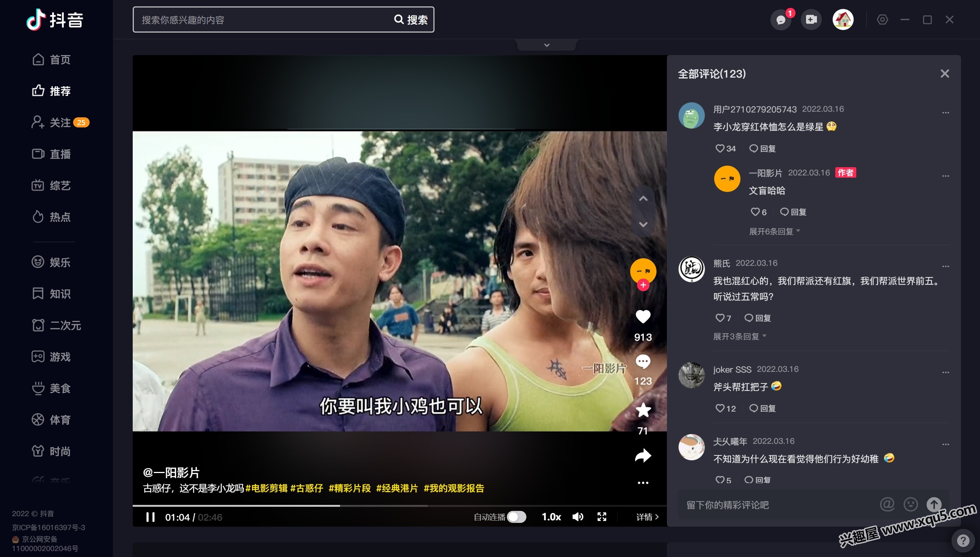Open video 详情 details

coord(647,517)
